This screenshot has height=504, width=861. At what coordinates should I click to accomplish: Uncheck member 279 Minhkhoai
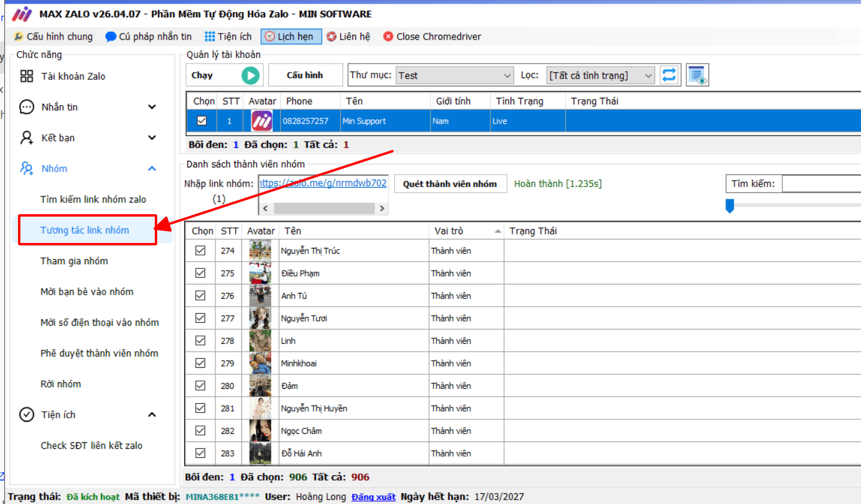click(x=200, y=363)
